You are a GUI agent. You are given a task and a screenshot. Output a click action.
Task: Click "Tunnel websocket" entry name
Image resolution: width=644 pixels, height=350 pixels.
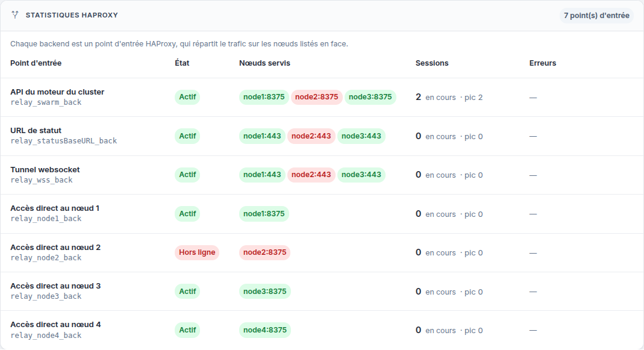point(45,170)
